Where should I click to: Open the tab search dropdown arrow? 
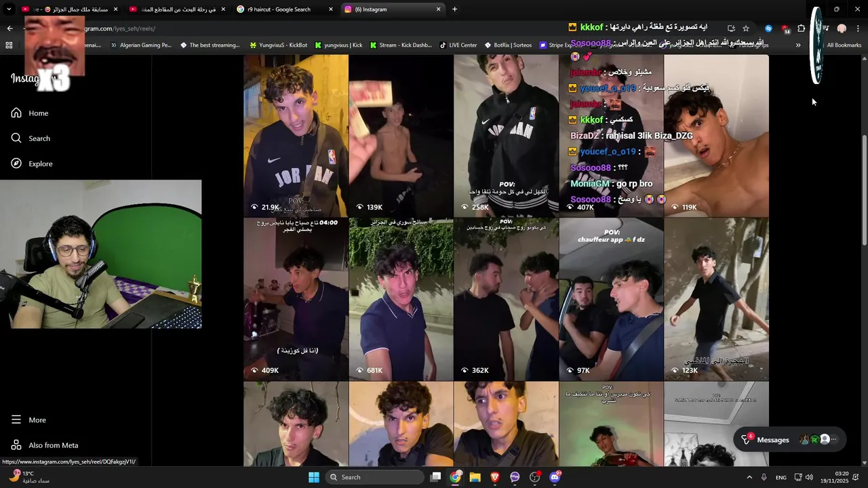tap(9, 9)
